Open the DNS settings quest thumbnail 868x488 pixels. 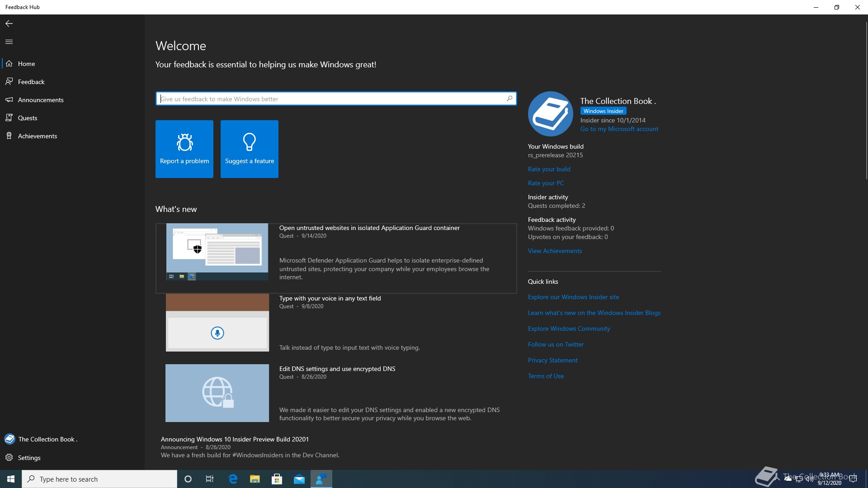pos(217,393)
